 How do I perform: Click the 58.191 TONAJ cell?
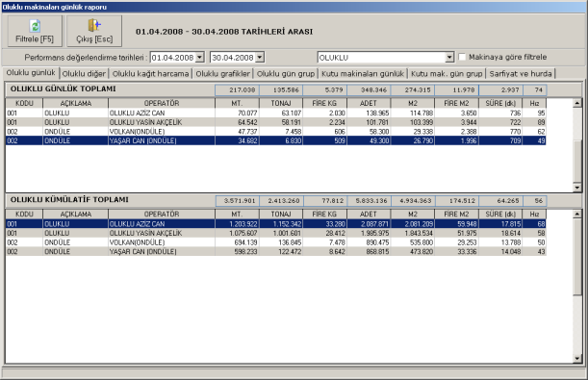[281, 122]
